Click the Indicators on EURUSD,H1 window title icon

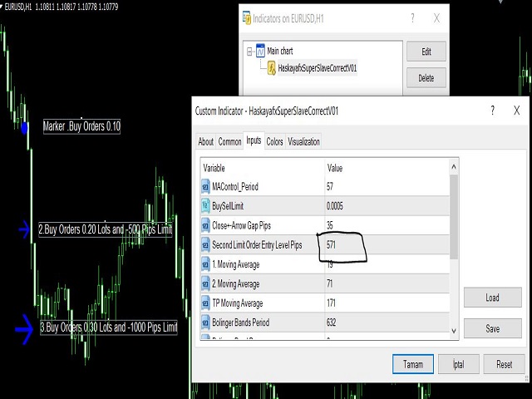pyautogui.click(x=247, y=18)
